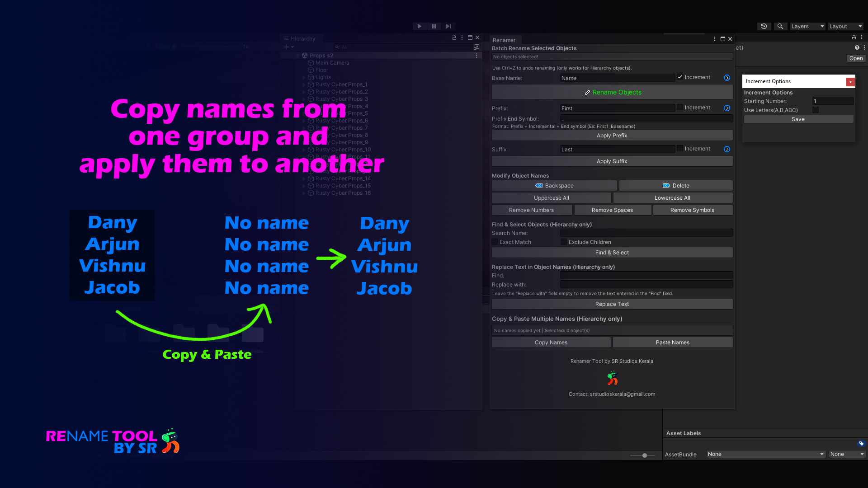The image size is (868, 488).
Task: Enable the Suffix Increment checkbox
Action: tap(680, 149)
